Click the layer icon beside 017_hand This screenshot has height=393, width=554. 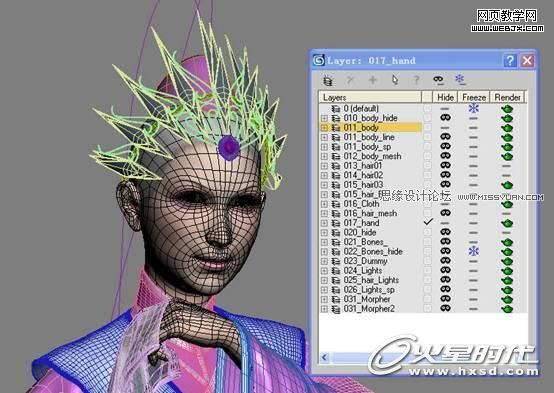click(336, 223)
